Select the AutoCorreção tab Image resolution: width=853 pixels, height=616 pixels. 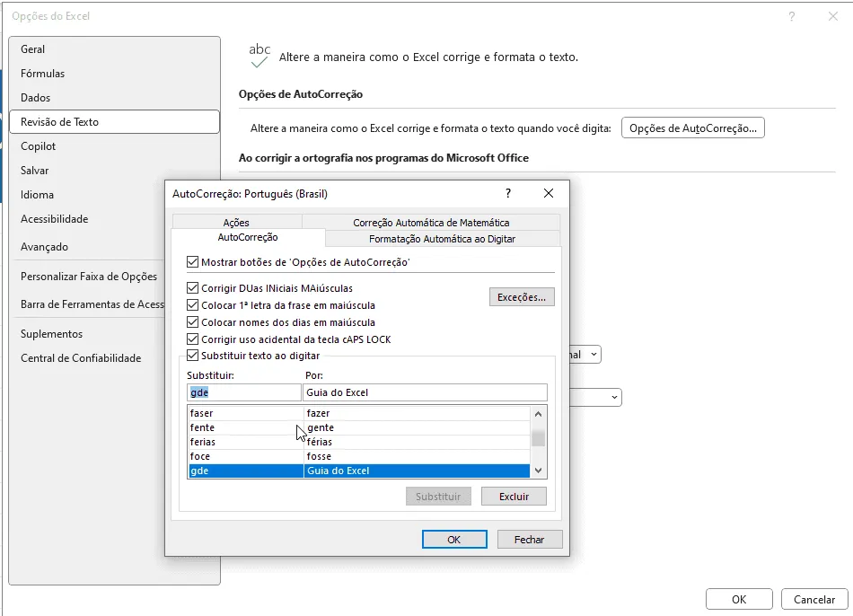tap(248, 237)
